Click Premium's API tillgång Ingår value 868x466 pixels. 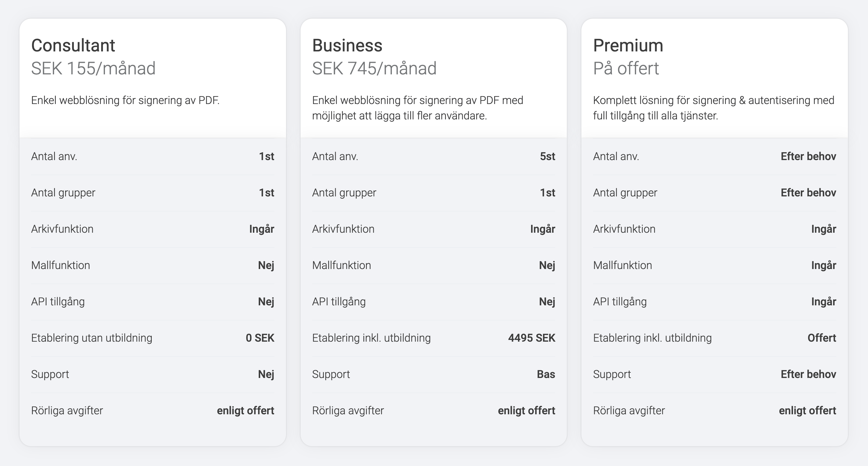point(824,302)
